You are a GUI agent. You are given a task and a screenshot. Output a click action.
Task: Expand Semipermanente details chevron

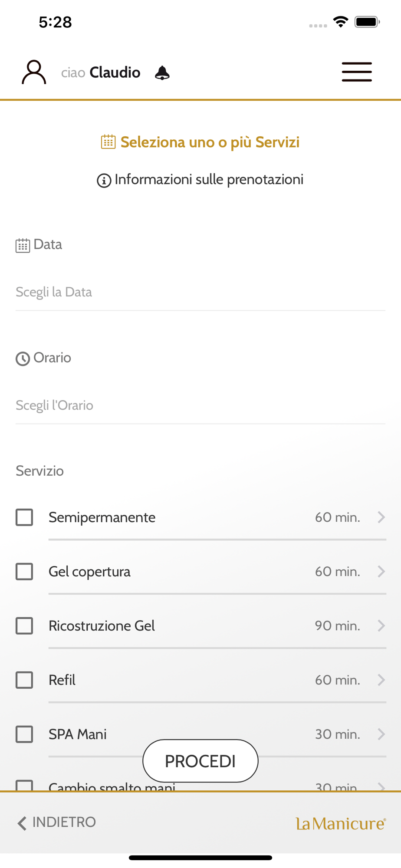click(381, 517)
